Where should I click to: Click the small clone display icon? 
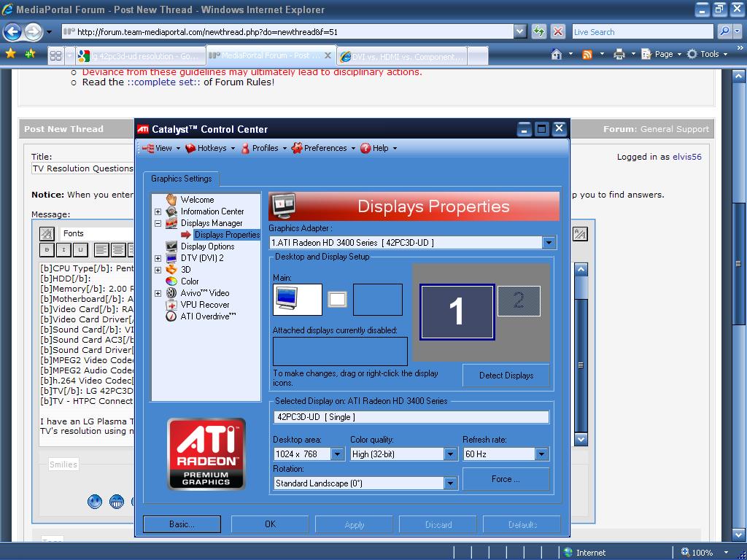pos(337,300)
